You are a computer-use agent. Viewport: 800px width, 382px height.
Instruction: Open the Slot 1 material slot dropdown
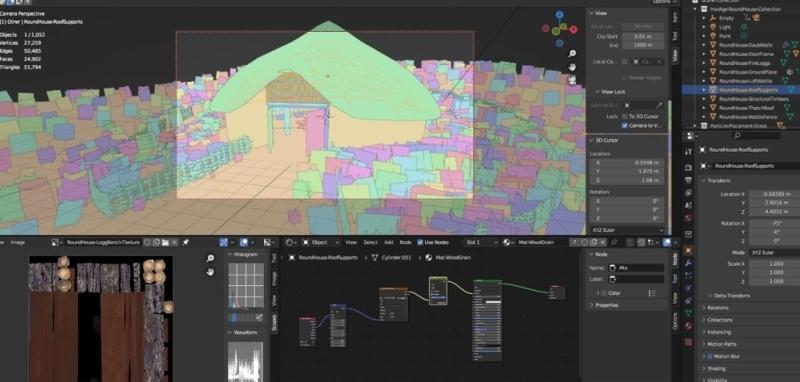point(481,242)
